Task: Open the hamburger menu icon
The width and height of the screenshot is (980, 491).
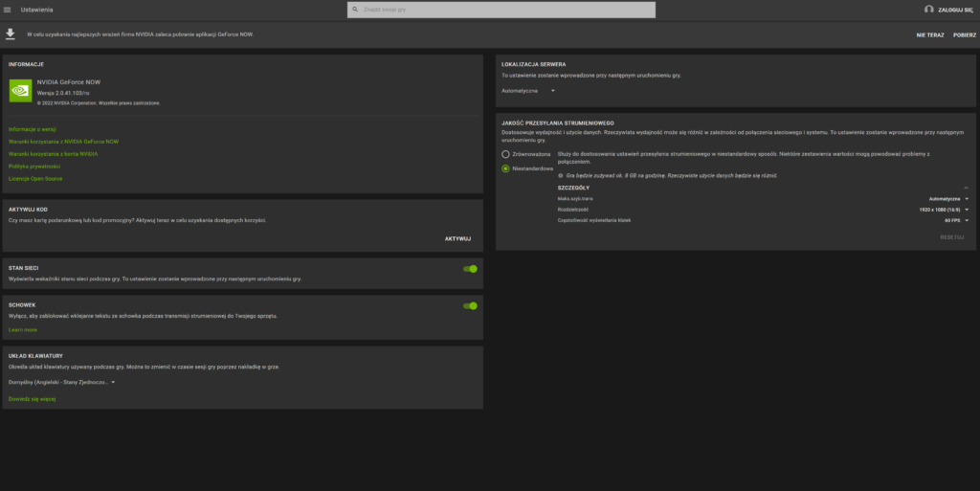Action: 7,10
